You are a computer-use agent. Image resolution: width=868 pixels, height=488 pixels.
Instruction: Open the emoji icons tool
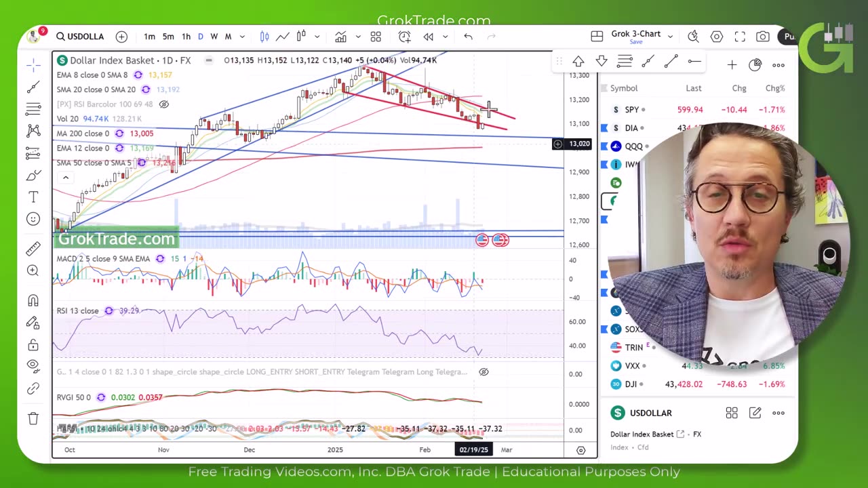(x=33, y=219)
